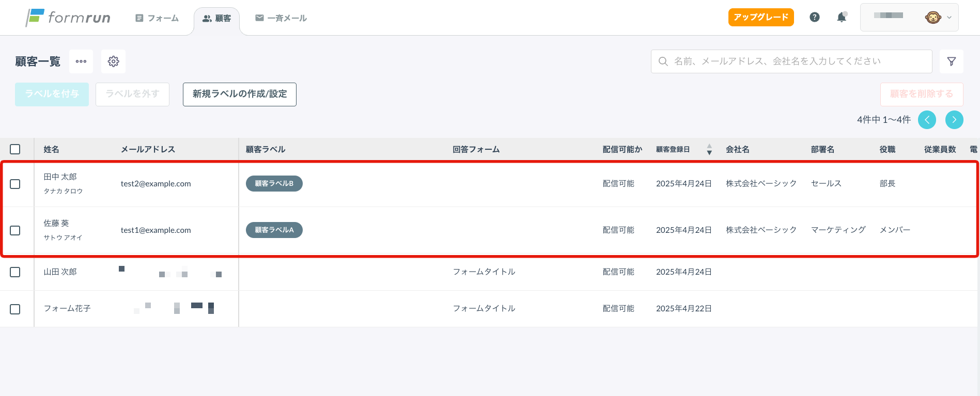Toggle the select-all header checkbox

click(x=15, y=149)
